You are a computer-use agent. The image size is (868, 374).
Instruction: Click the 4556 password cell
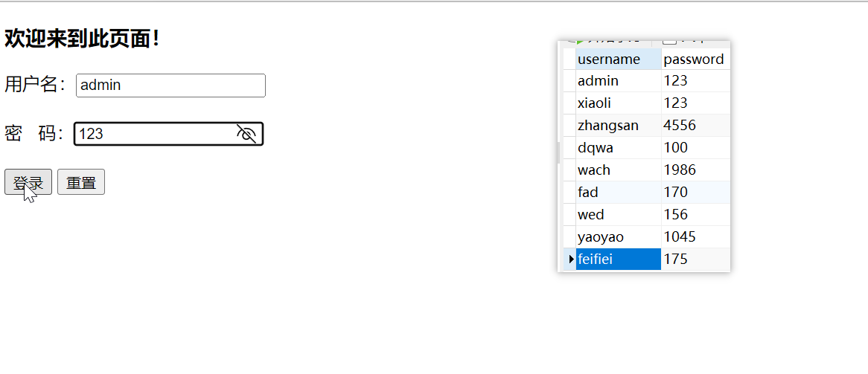[695, 125]
